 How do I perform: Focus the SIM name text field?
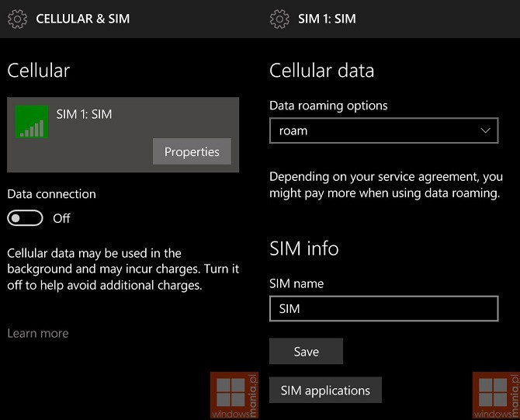383,308
